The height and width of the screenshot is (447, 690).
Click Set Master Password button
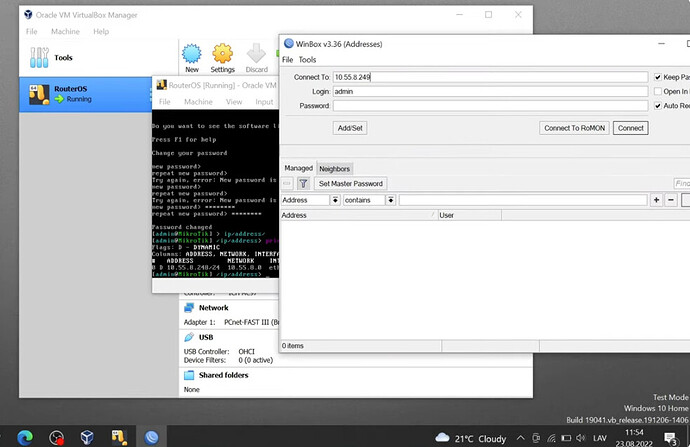351,183
